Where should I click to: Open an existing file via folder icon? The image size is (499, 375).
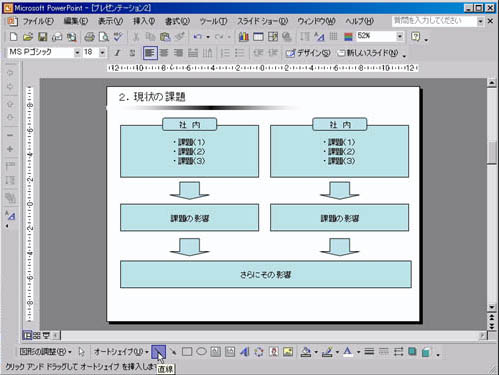[28, 37]
